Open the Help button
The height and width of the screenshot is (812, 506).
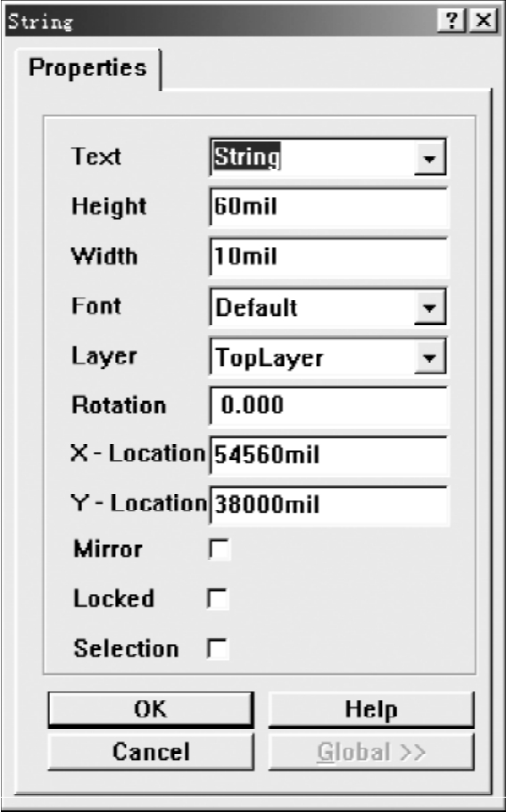point(371,709)
